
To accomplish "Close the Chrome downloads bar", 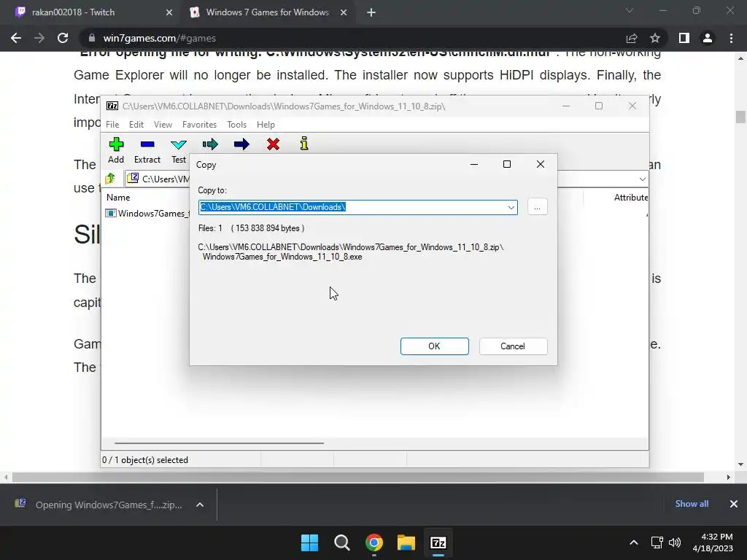I will (x=734, y=504).
